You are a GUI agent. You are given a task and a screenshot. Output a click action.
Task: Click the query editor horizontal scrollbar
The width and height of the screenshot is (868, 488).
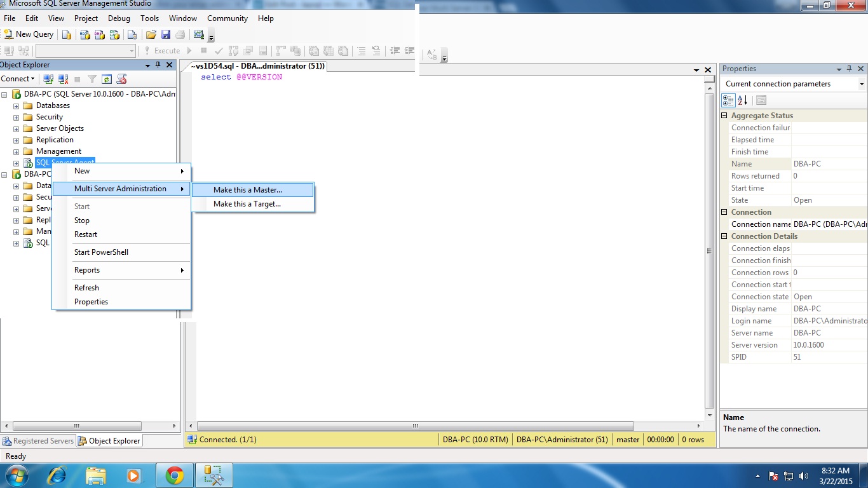415,426
